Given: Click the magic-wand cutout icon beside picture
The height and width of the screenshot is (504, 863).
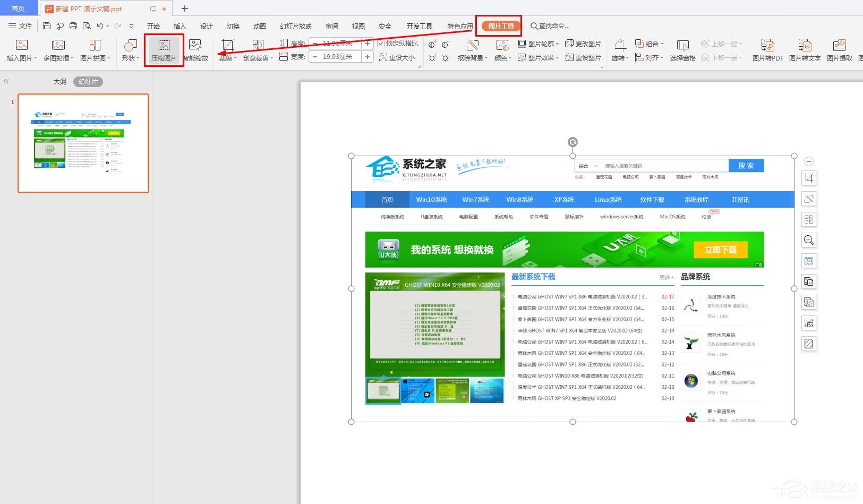Looking at the screenshot, I should [809, 199].
